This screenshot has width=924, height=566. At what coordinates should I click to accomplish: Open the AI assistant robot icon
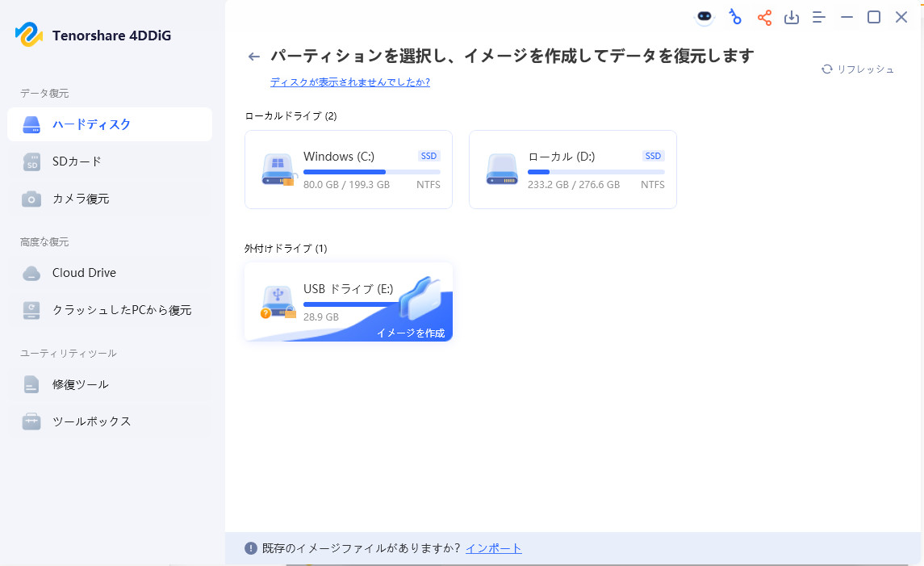pos(703,16)
